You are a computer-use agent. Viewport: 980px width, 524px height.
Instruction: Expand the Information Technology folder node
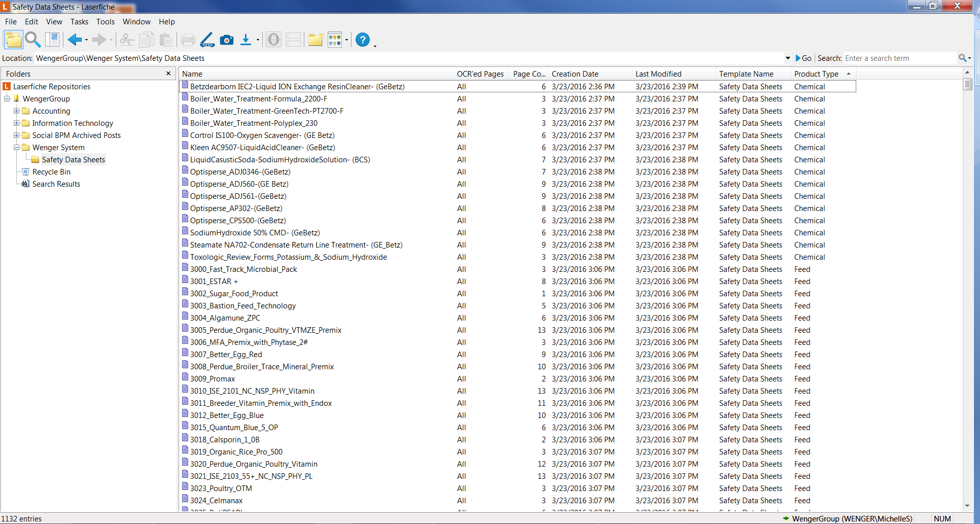pos(17,123)
